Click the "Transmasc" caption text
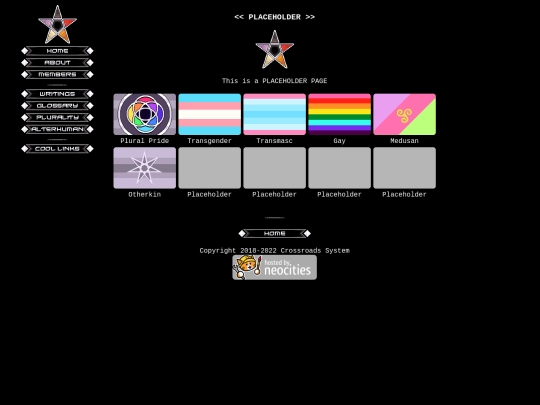This screenshot has height=405, width=540. [274, 141]
